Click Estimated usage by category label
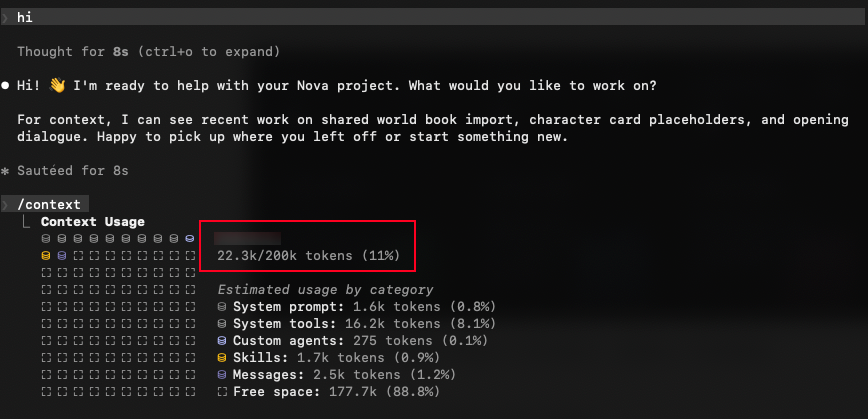The image size is (868, 419). (x=326, y=290)
